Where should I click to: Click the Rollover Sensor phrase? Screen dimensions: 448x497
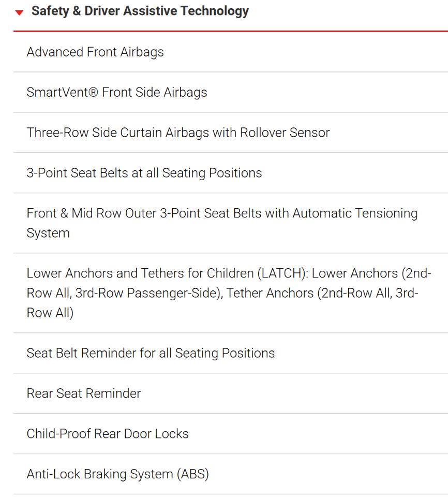285,133
